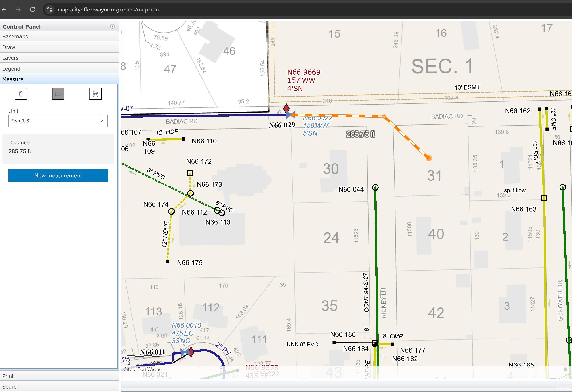Viewport: 572px width, 392px height.
Task: Click the 12" HDPE pipe label
Action: click(166, 235)
